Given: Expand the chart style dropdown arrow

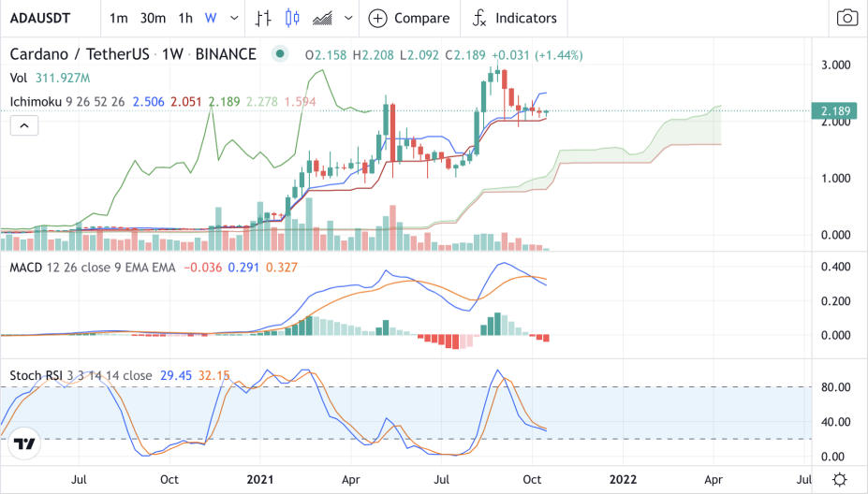Looking at the screenshot, I should [347, 18].
